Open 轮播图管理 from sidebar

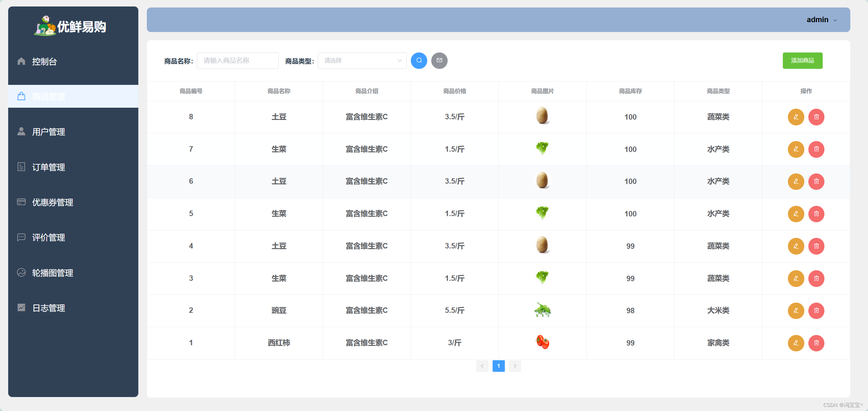pyautogui.click(x=52, y=273)
